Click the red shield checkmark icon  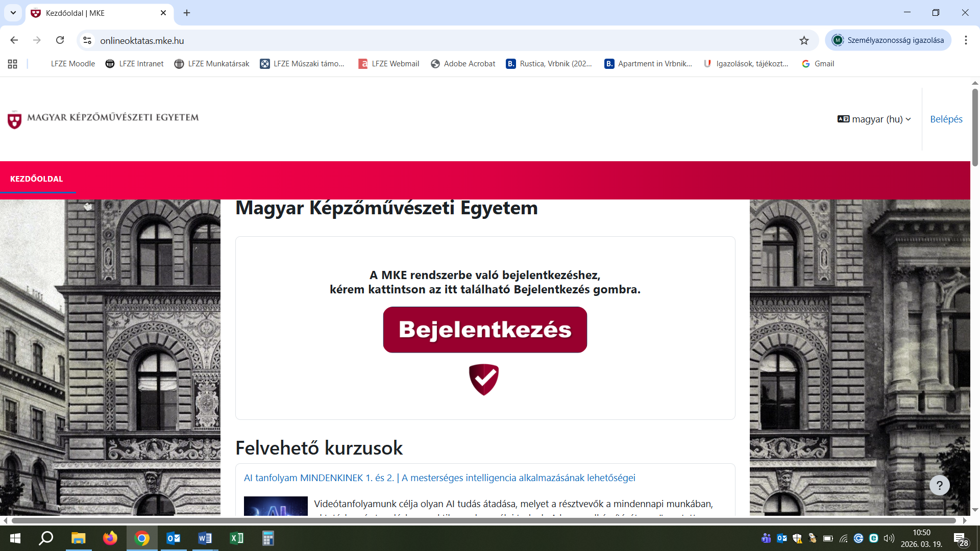484,379
